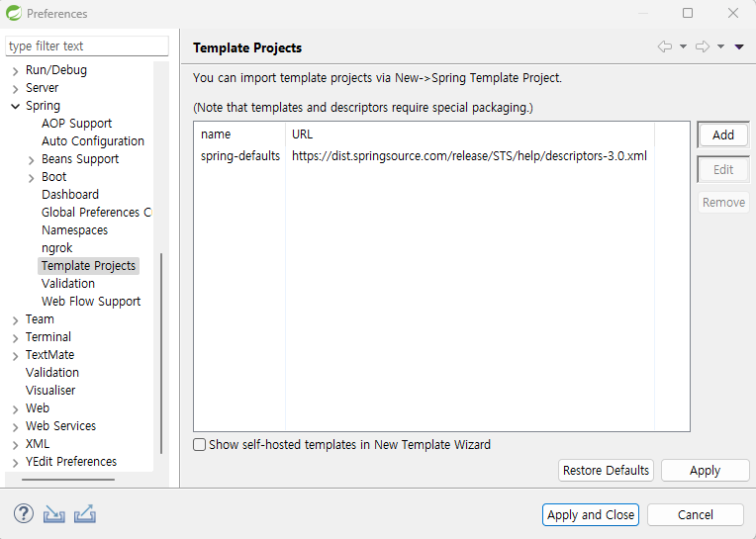Select the ngrok preferences page

[x=56, y=247]
